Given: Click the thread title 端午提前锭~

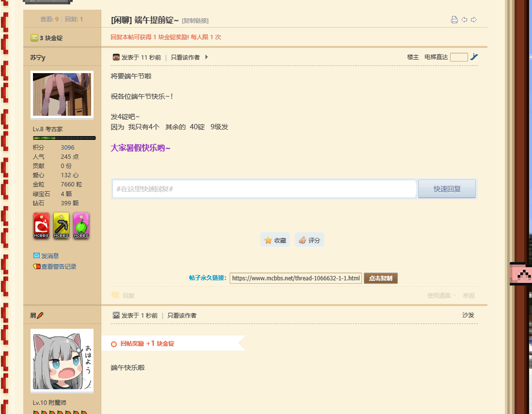Looking at the screenshot, I should click(156, 20).
